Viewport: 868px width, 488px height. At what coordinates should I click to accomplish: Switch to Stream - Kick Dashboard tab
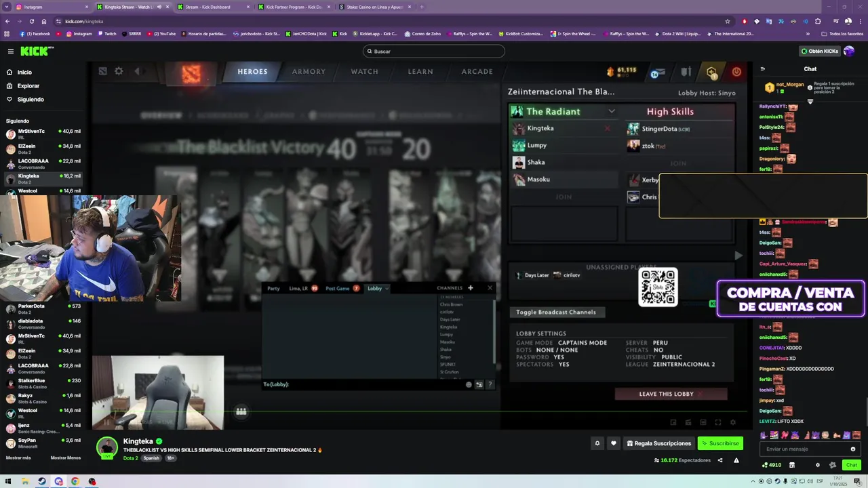[x=212, y=7]
